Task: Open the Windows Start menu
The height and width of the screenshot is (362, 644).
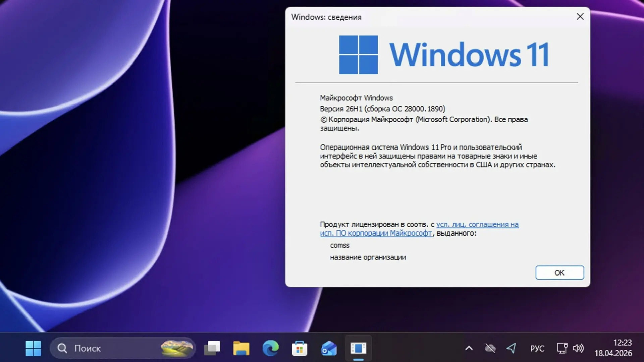Action: click(x=33, y=348)
